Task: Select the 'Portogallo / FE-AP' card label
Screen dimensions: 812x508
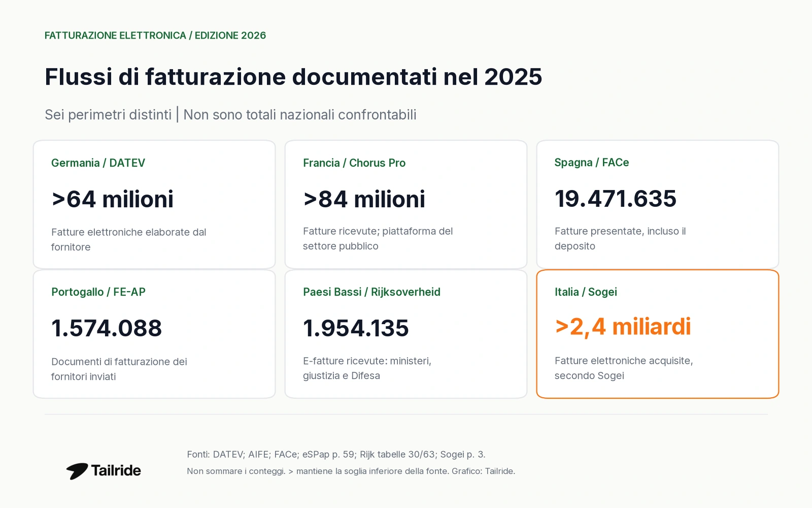Action: coord(98,292)
